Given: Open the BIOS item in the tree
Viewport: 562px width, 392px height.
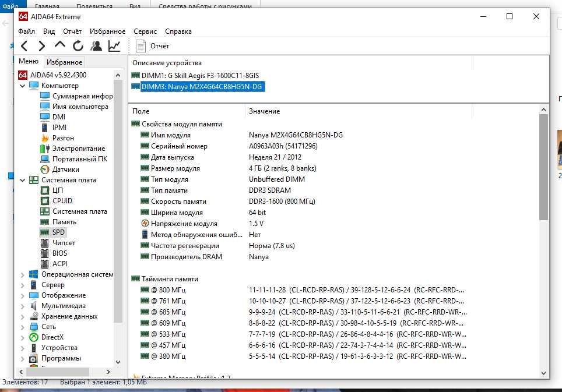Looking at the screenshot, I should click(54, 253).
